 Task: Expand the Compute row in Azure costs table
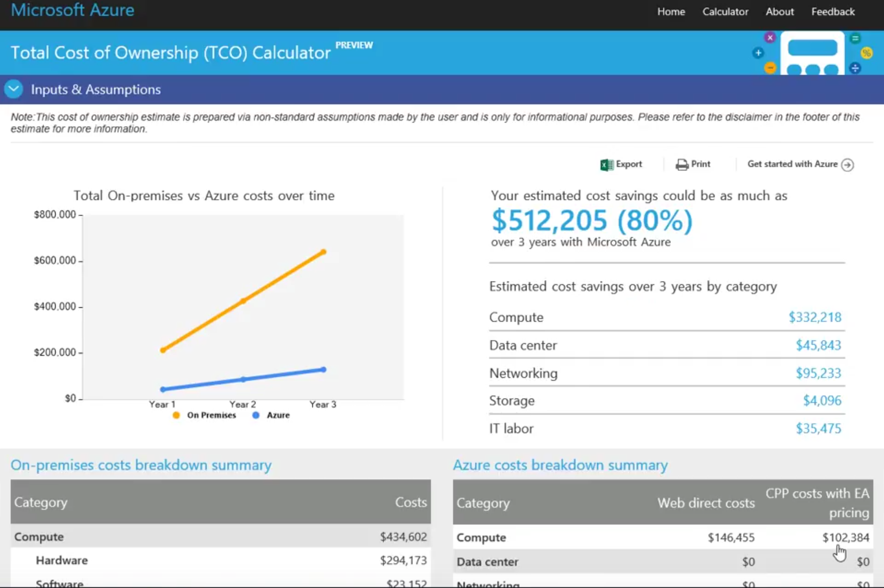click(481, 538)
